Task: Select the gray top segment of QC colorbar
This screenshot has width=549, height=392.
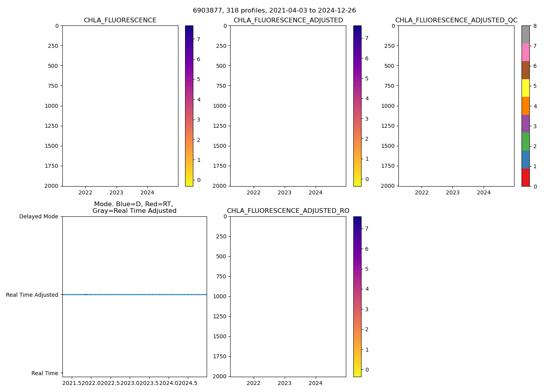Action: tap(525, 34)
